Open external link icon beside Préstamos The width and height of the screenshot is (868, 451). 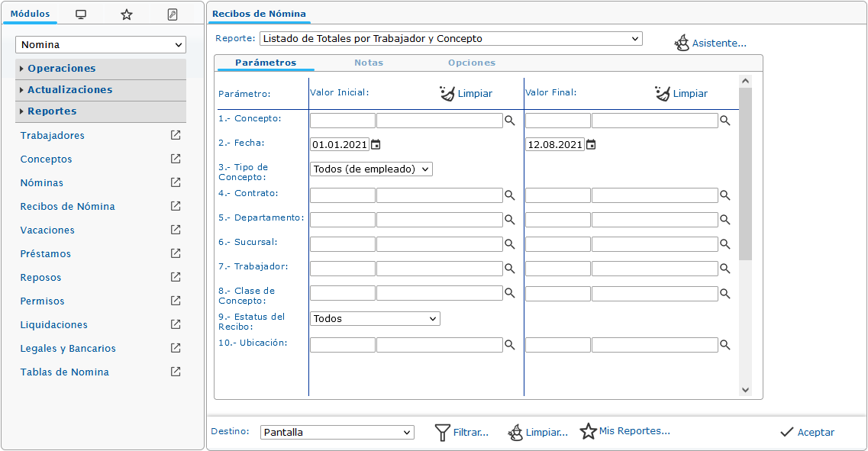point(176,253)
